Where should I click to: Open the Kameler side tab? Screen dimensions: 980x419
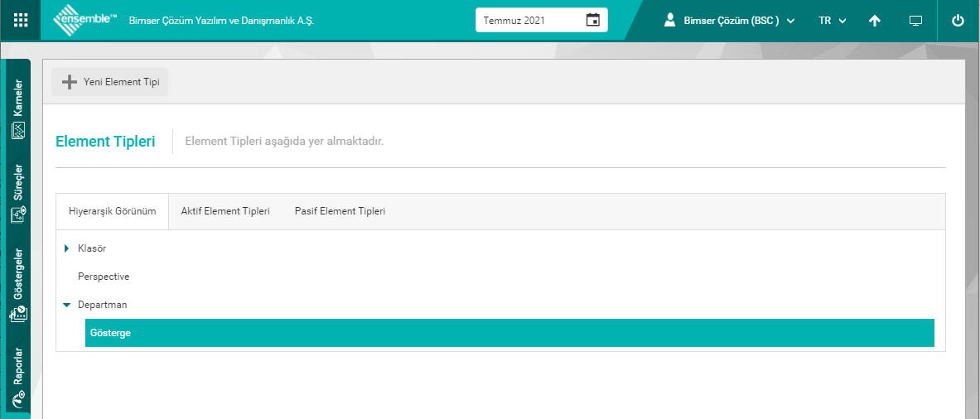[x=17, y=108]
